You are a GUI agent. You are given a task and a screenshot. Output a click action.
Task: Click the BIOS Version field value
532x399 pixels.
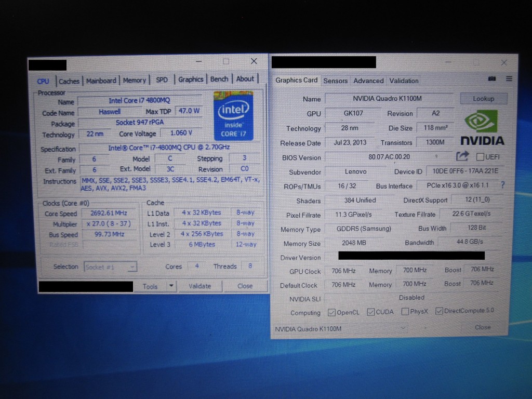[389, 157]
